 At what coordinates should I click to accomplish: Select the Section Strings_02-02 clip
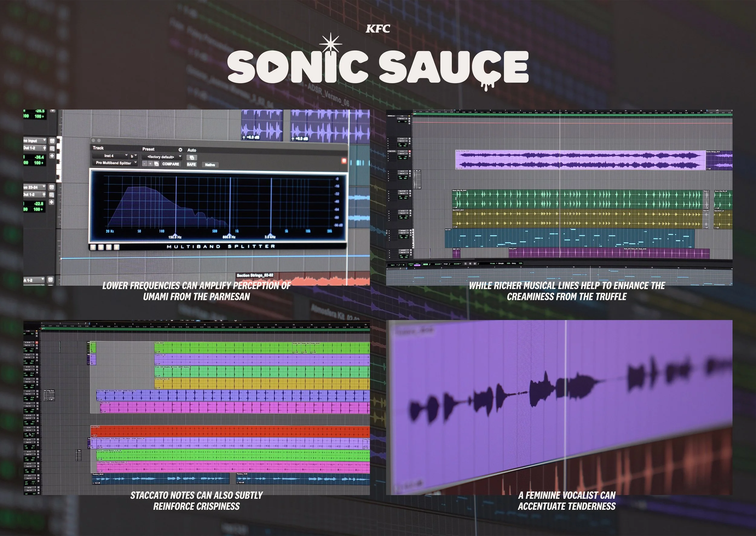[x=255, y=275]
